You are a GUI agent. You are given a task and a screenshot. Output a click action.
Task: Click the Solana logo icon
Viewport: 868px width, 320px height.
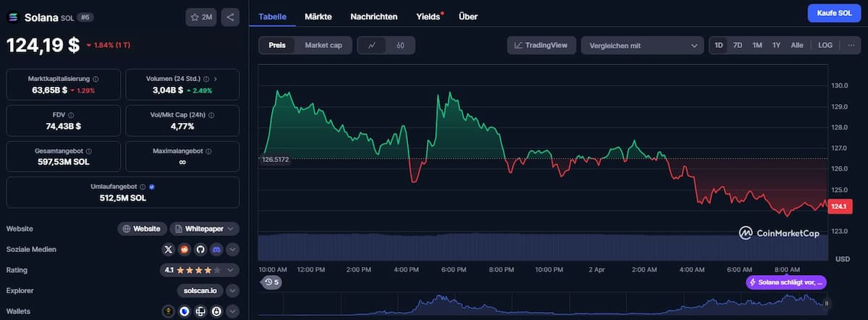pyautogui.click(x=12, y=17)
